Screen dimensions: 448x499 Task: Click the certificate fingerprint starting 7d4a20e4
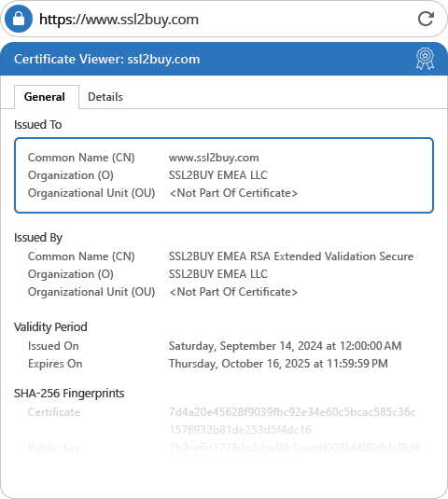click(x=292, y=421)
